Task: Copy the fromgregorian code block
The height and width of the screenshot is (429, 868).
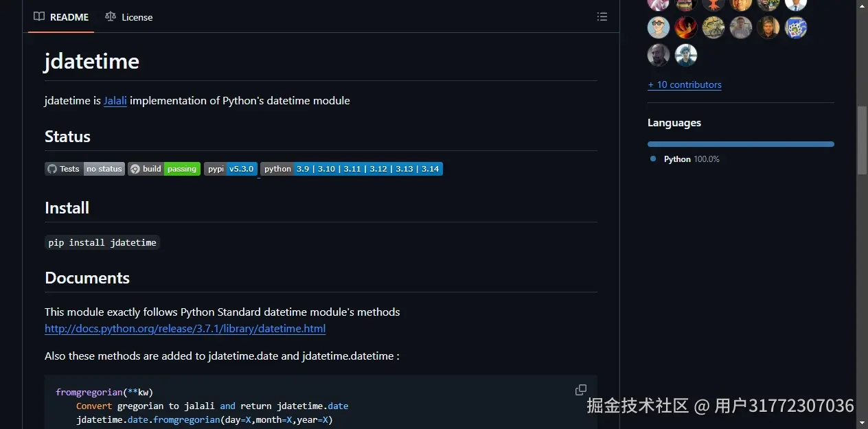Action: [x=581, y=390]
